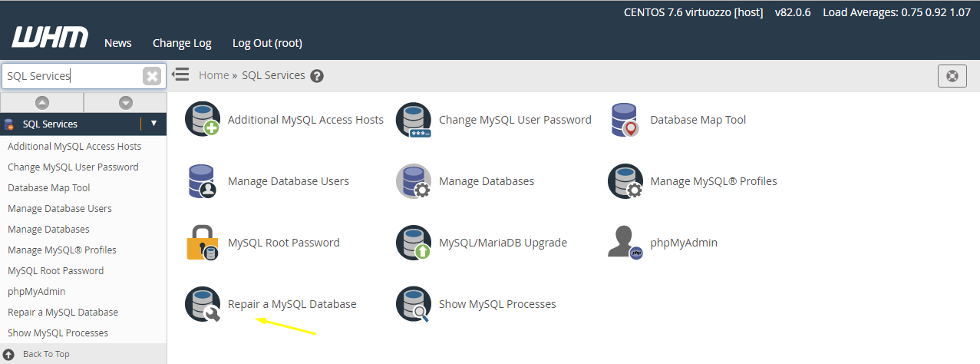This screenshot has height=364, width=980.
Task: Toggle the SQL Services section dropdown arrow
Action: coord(153,124)
